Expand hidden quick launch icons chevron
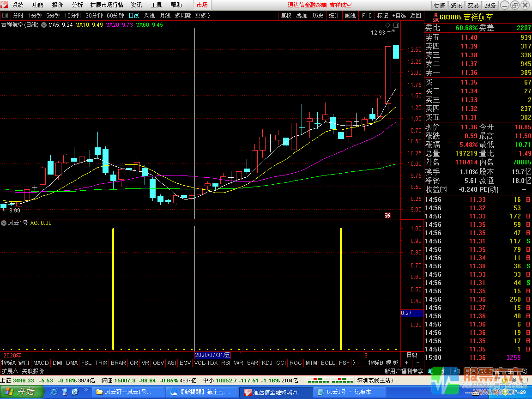 click(x=86, y=389)
